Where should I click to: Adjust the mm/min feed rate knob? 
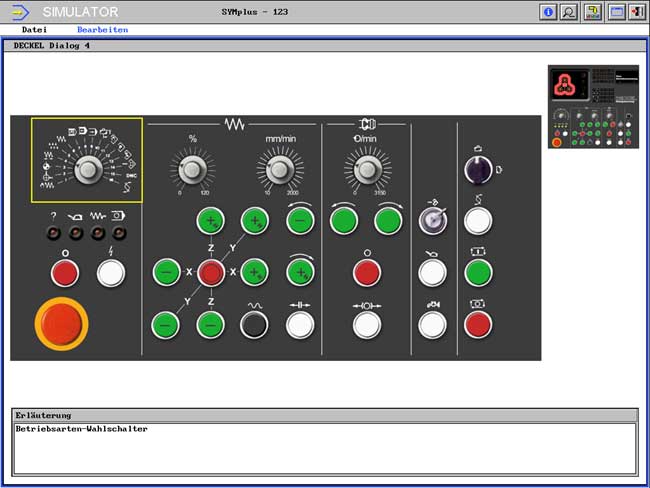coord(278,167)
